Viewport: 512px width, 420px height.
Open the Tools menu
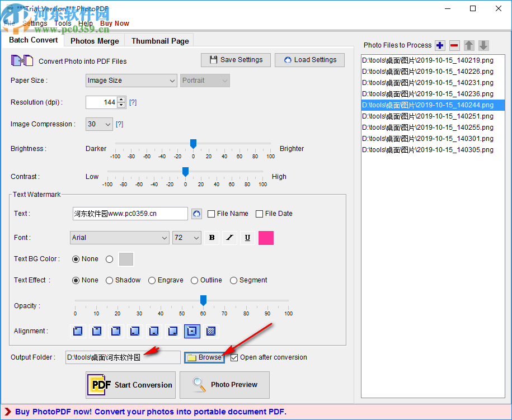(63, 23)
